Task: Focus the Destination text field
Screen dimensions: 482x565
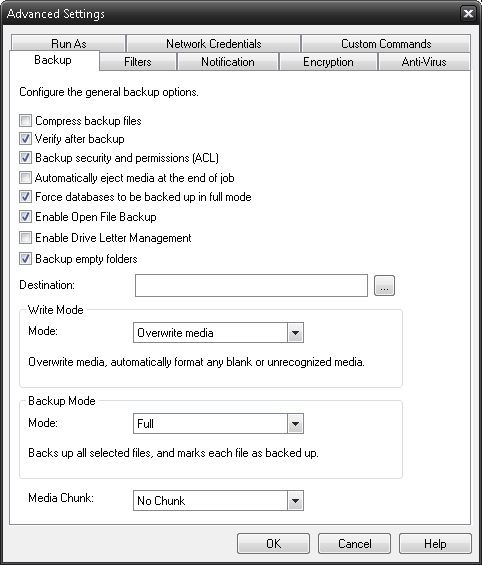Action: (251, 286)
